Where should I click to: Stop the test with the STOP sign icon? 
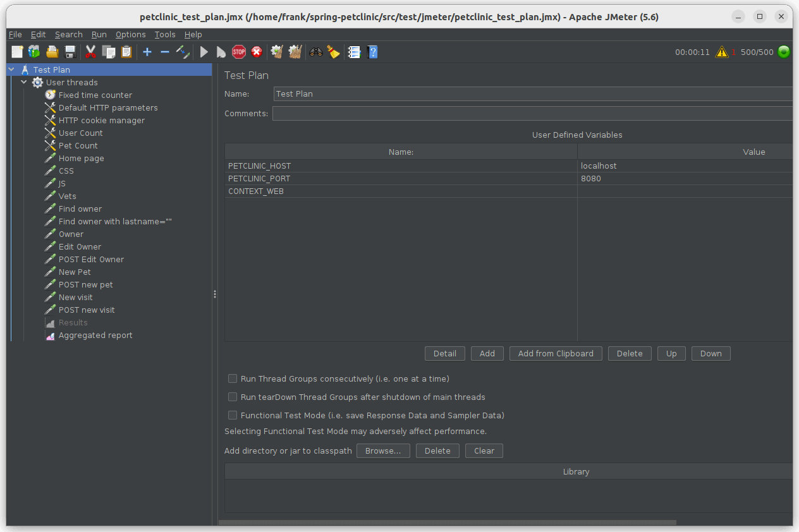click(239, 52)
